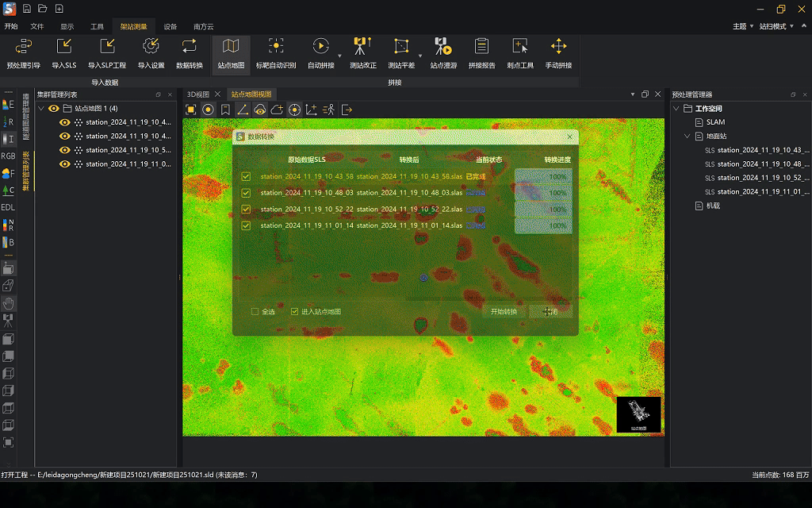The image size is (812, 508).
Task: Click the 站点漫游 station roaming icon
Action: pyautogui.click(x=442, y=52)
